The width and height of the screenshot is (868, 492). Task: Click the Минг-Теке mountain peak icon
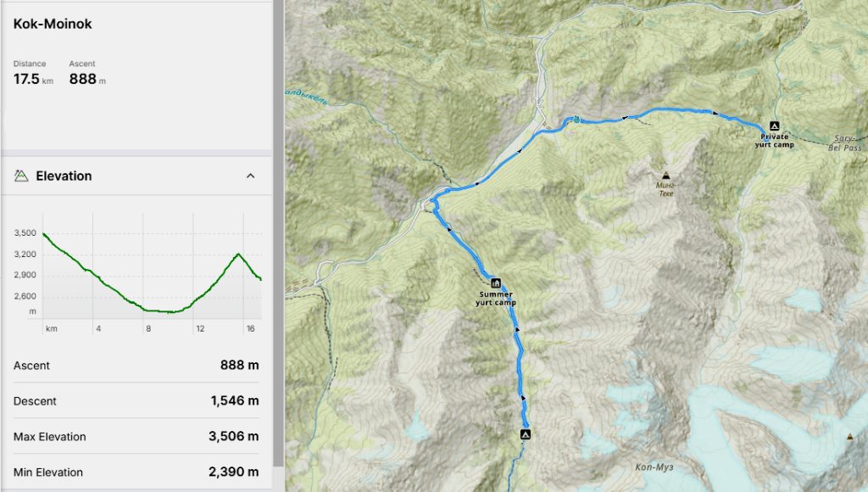click(664, 170)
